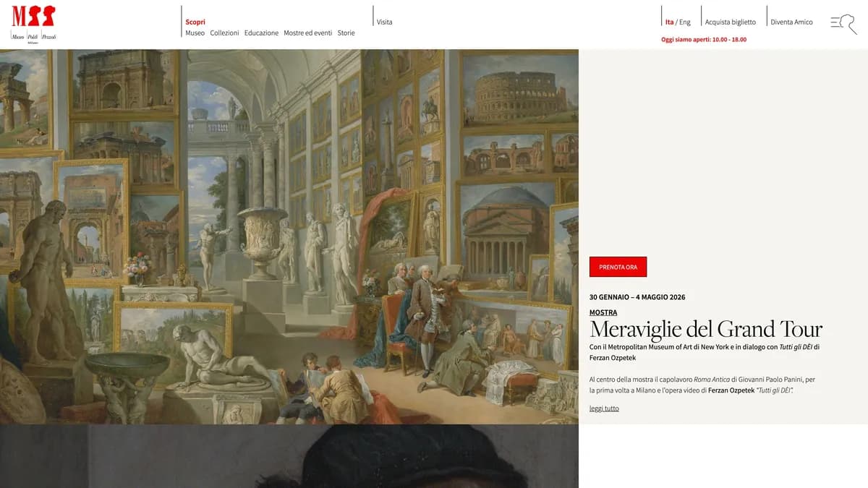Open the Scopri menu

click(x=195, y=22)
